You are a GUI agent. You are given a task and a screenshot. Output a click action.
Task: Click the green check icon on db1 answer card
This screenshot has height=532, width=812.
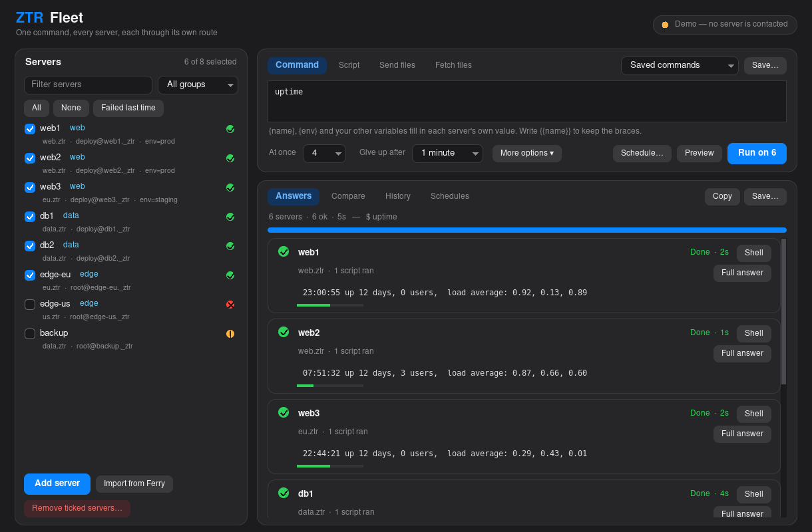tap(284, 493)
